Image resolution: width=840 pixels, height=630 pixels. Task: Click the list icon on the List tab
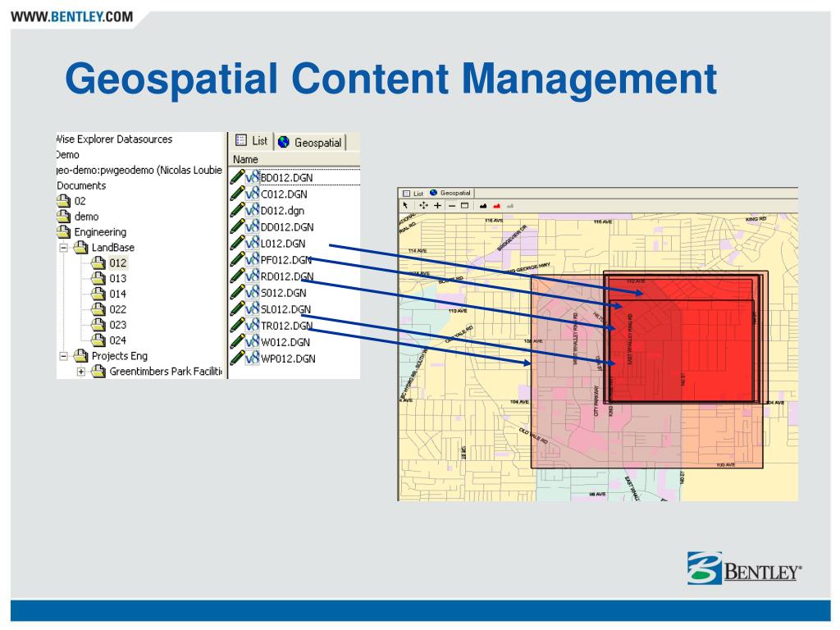241,139
